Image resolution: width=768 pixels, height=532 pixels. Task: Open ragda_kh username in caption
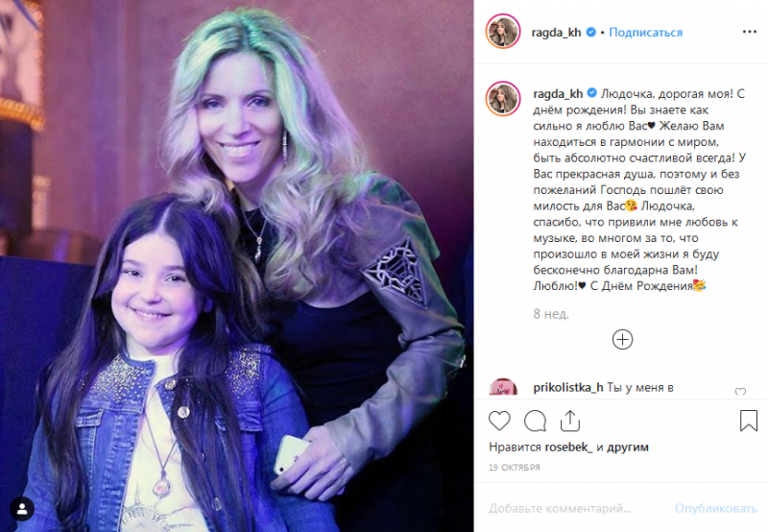pos(558,93)
